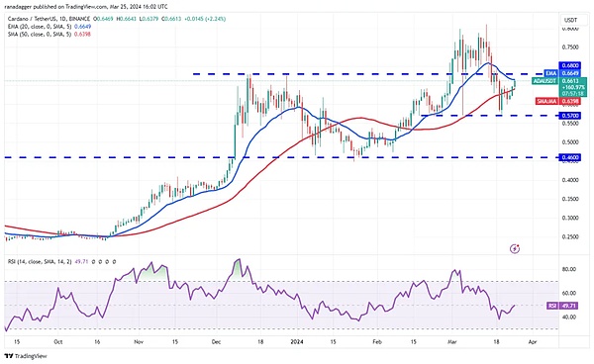
Task: Click the TradingView logo at the bottom
Action: click(x=26, y=356)
